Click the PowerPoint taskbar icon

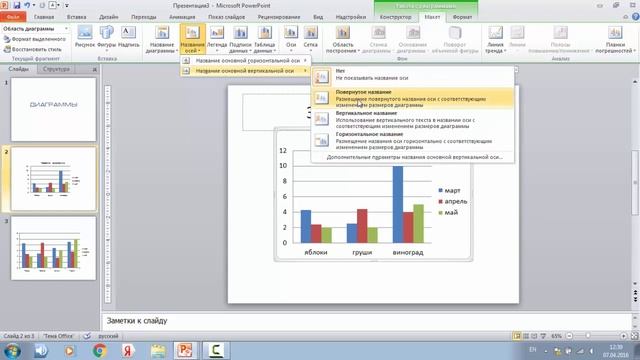185,351
